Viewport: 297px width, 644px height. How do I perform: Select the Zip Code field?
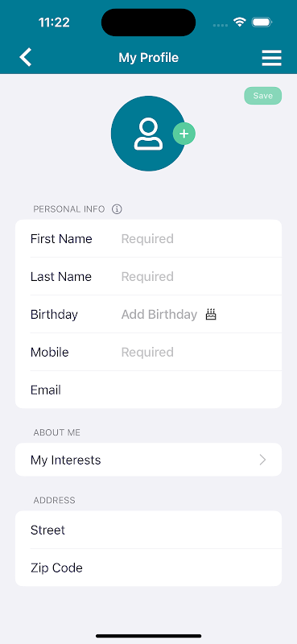click(x=148, y=568)
